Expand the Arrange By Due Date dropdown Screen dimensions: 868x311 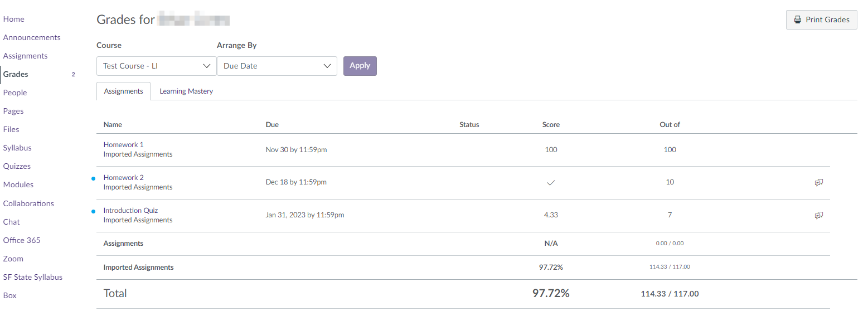pyautogui.click(x=277, y=66)
